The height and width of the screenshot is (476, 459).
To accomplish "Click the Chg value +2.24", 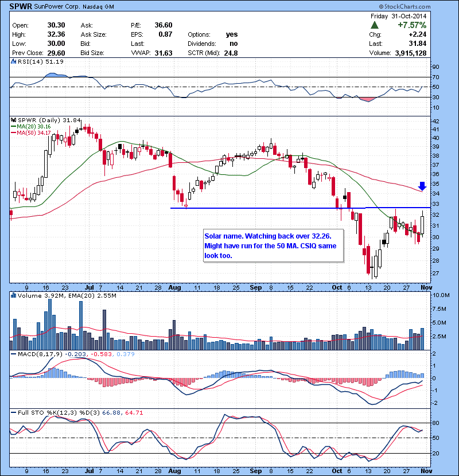I will point(417,34).
